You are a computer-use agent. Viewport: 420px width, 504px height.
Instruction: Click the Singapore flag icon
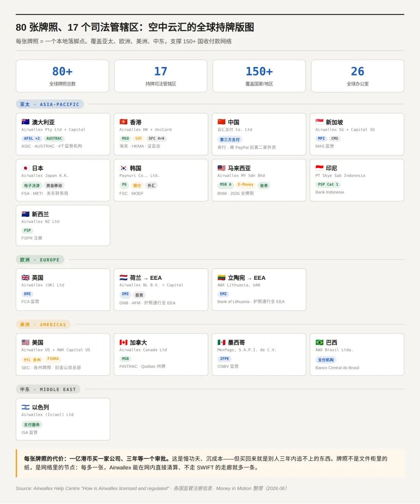point(319,122)
